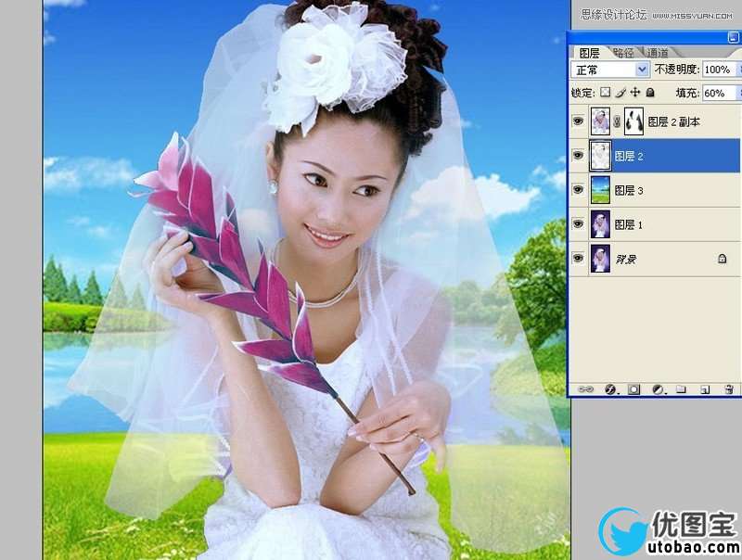Click the link layers icon
The height and width of the screenshot is (560, 742).
(x=585, y=389)
